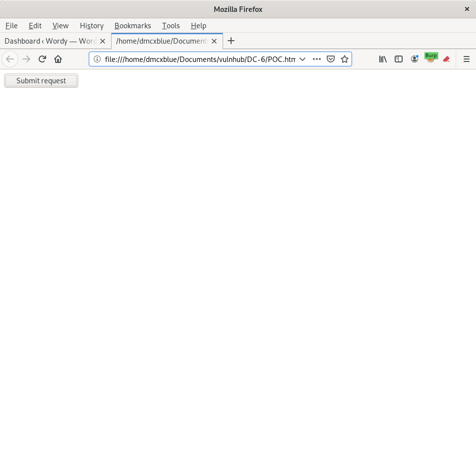This screenshot has height=470, width=476.
Task: Open page actions three-dot menu
Action: (x=317, y=59)
